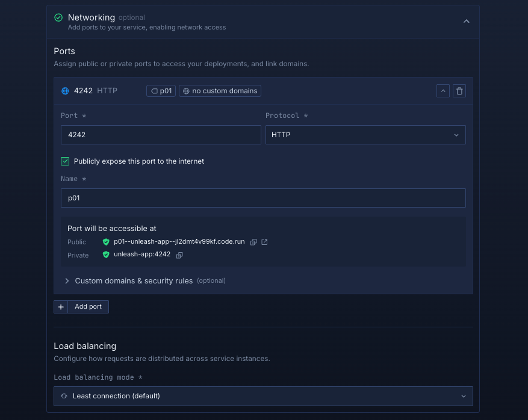This screenshot has width=528, height=420.
Task: Click the Add port button
Action: click(x=88, y=307)
